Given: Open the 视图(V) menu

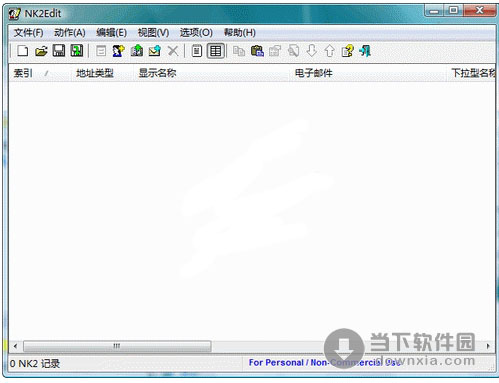Looking at the screenshot, I should point(153,33).
